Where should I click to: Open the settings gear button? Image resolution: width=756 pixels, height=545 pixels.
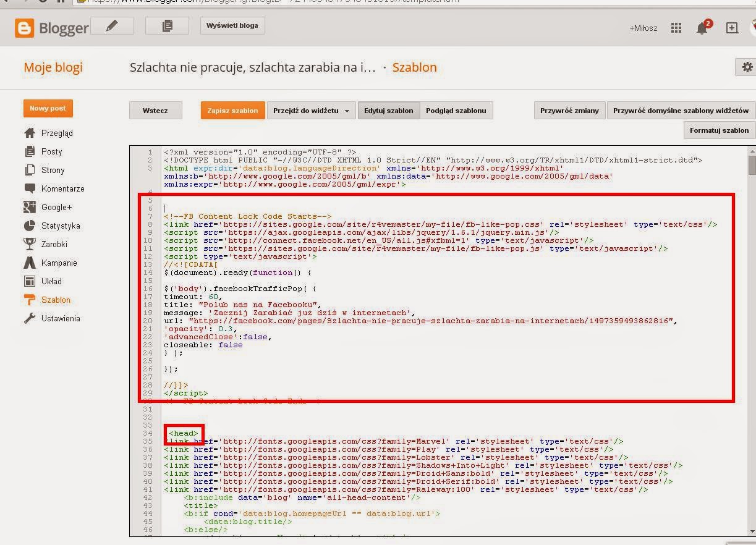pos(746,67)
